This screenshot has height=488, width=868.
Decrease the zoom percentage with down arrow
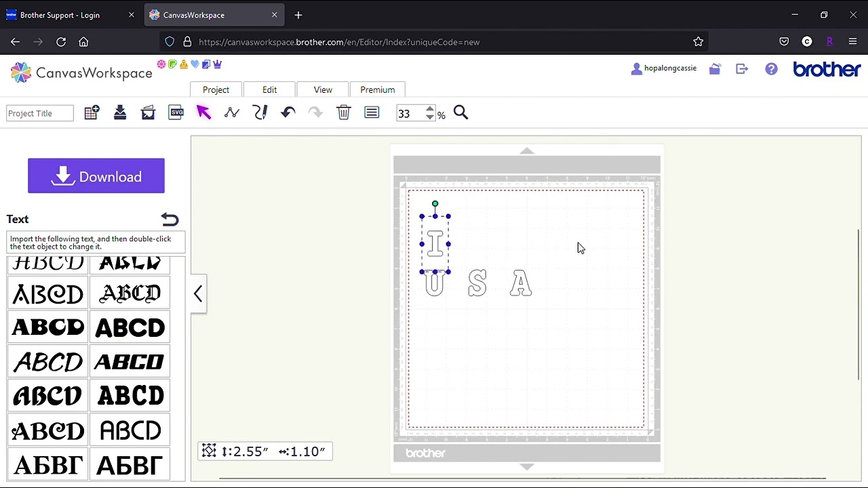430,117
